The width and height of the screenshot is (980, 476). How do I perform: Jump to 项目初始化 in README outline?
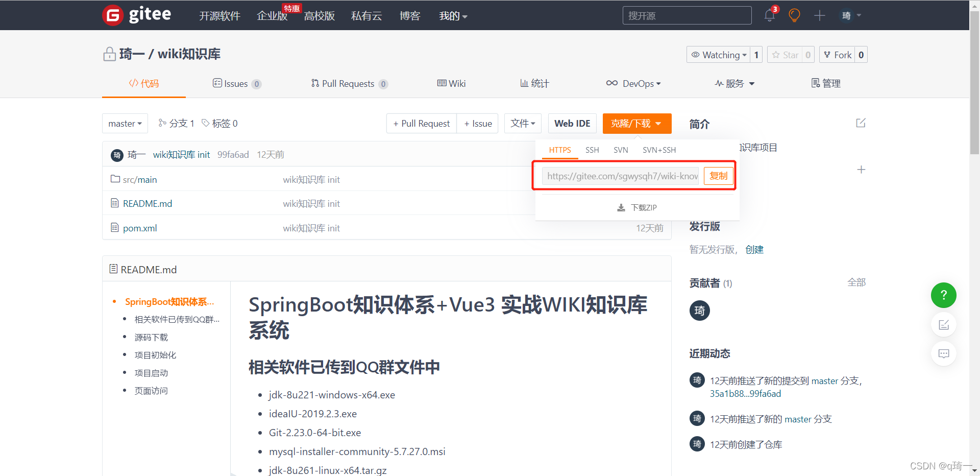pyautogui.click(x=155, y=355)
